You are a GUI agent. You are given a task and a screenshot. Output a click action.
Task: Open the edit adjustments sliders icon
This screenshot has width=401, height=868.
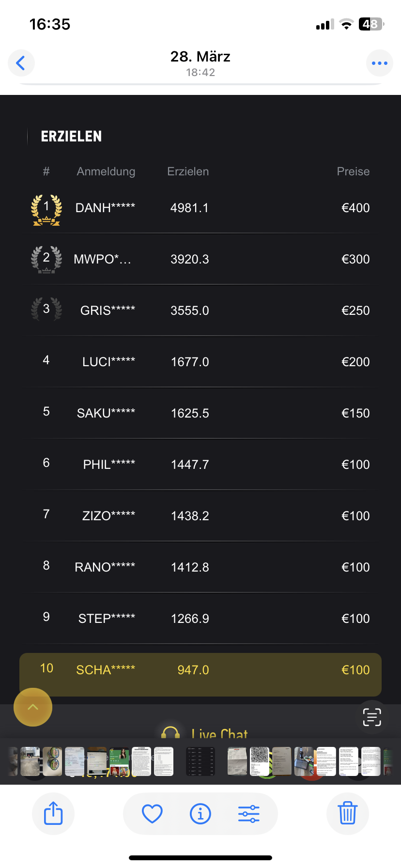pyautogui.click(x=249, y=814)
